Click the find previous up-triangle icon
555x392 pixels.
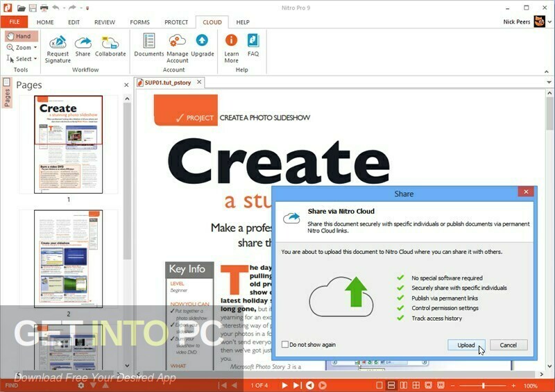[105, 385]
